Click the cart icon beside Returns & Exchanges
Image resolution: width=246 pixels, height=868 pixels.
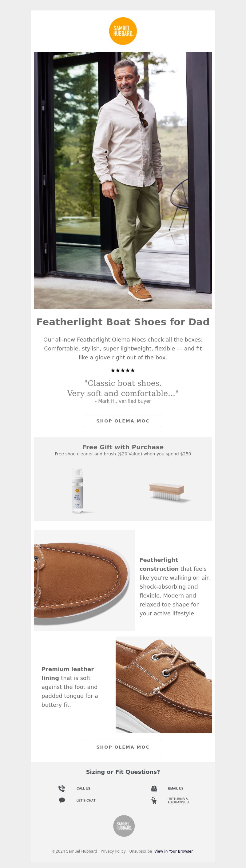point(154,801)
